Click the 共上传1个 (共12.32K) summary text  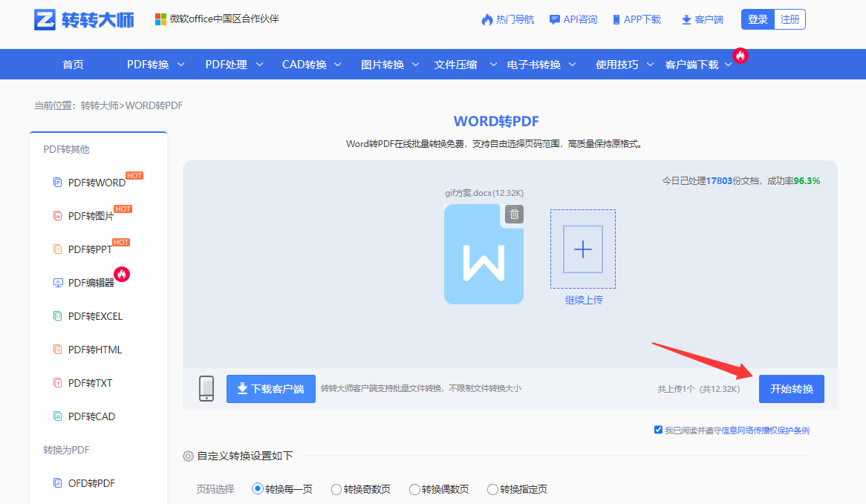coord(698,389)
